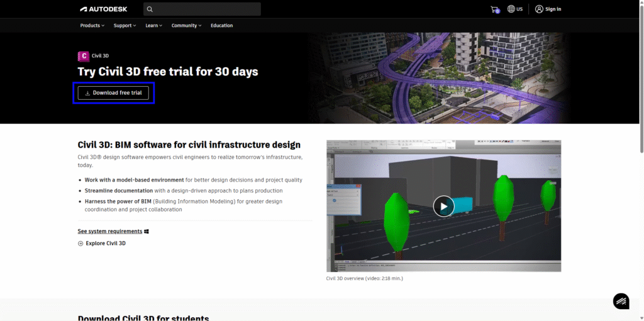This screenshot has width=644, height=321.
Task: Click the Explore Civil 3D arrow icon
Action: tap(80, 243)
